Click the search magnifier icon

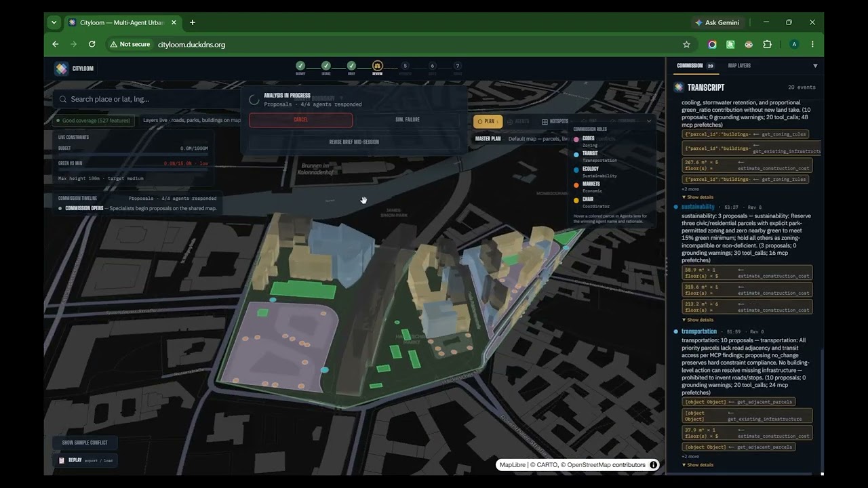pyautogui.click(x=63, y=99)
